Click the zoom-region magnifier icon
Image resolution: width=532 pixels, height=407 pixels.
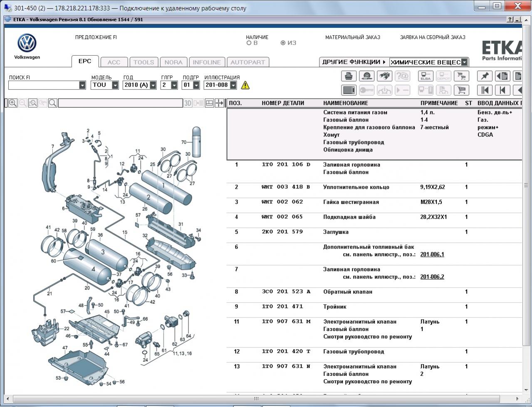tap(33, 103)
